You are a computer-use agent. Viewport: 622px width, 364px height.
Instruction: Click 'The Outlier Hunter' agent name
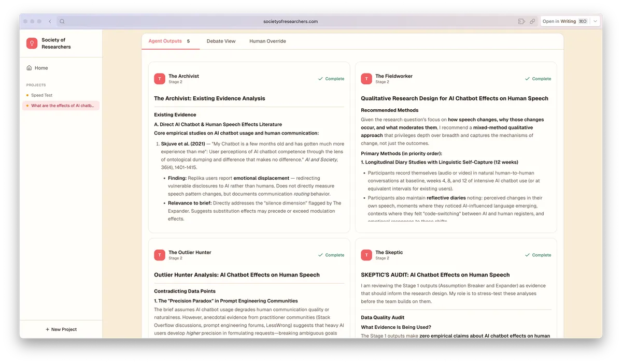click(190, 253)
